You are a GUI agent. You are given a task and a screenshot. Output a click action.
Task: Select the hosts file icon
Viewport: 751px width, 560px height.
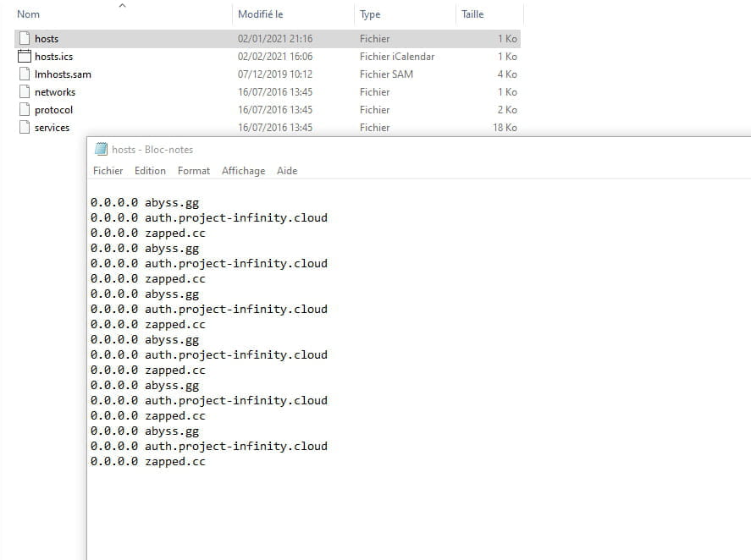click(25, 39)
